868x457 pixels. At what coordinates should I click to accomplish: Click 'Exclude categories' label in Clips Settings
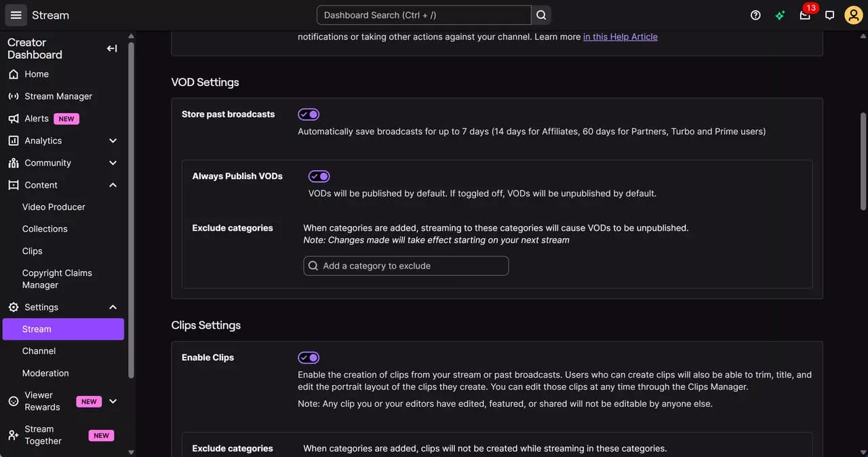(x=233, y=448)
